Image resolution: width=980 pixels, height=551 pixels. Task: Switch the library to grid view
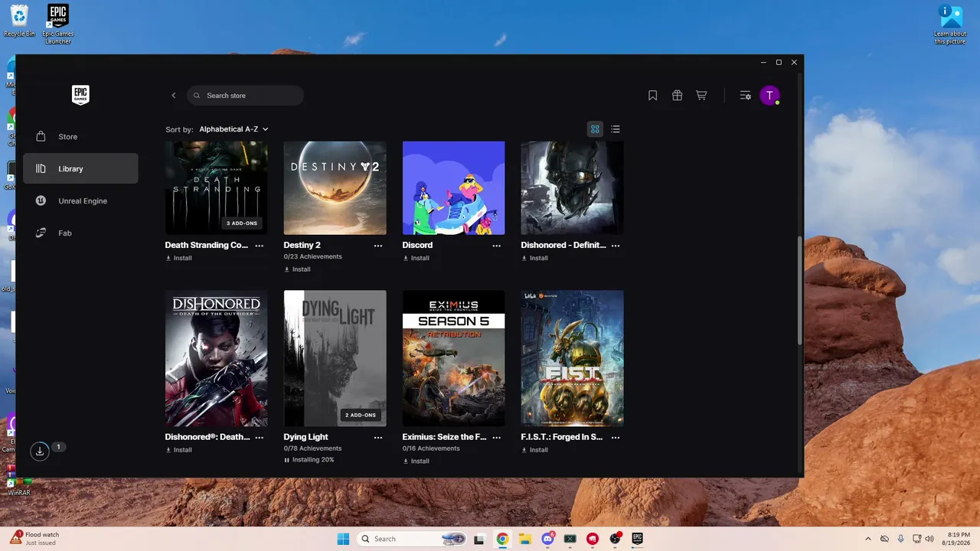[595, 129]
